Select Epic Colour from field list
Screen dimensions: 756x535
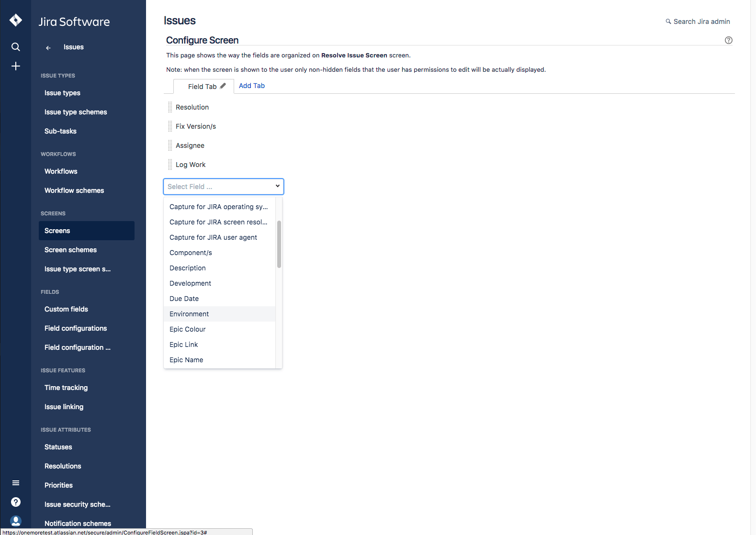coord(219,329)
